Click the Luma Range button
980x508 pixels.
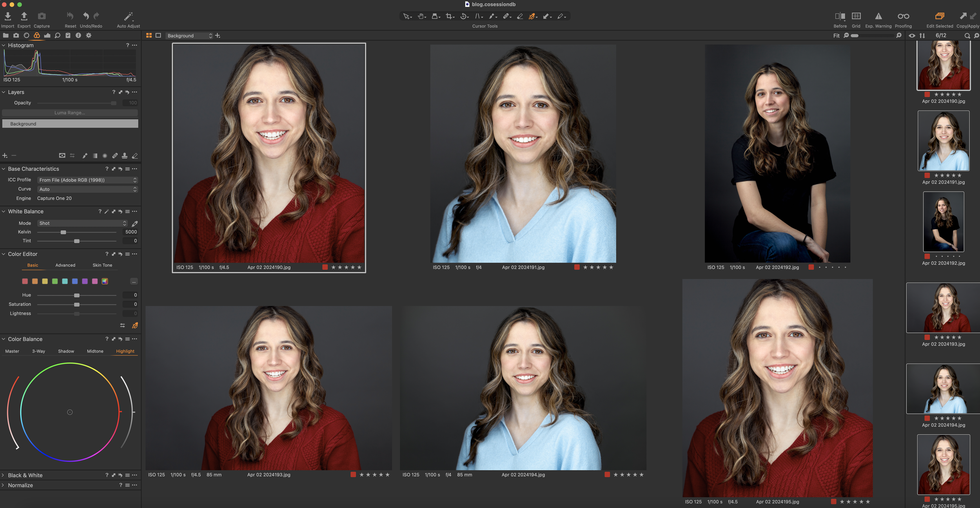tap(70, 113)
